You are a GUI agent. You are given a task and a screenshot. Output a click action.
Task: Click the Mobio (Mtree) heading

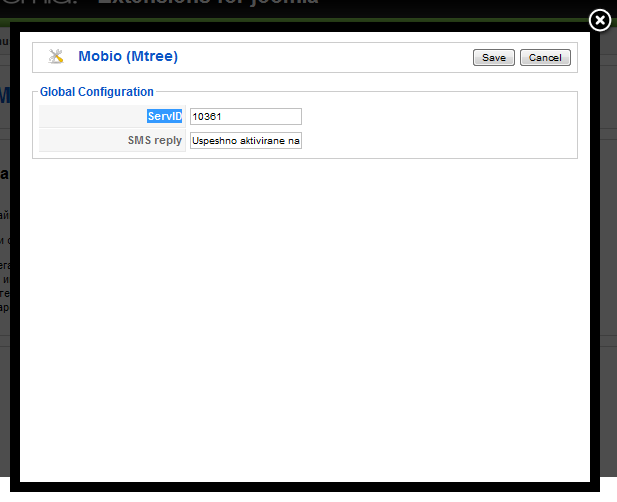pos(128,56)
